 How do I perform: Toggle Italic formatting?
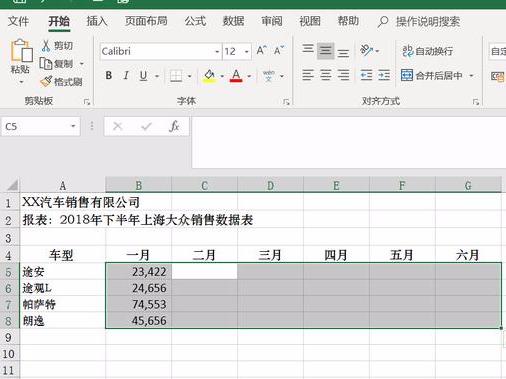126,76
